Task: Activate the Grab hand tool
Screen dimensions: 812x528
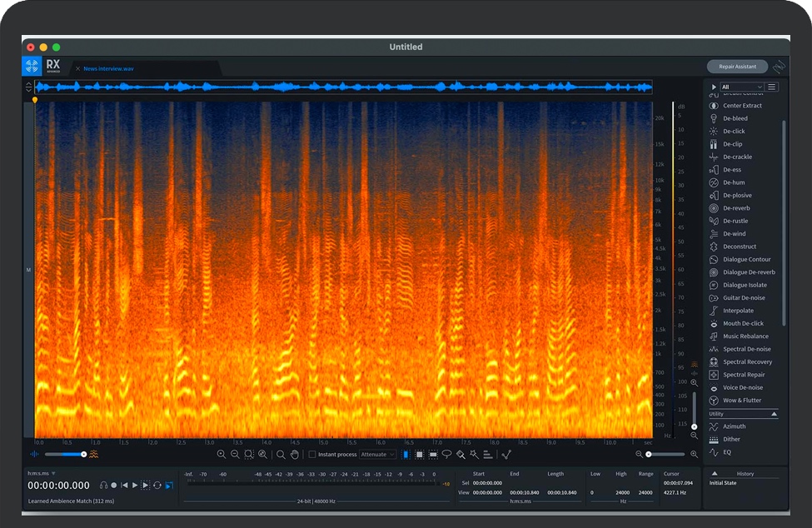Action: click(x=294, y=455)
